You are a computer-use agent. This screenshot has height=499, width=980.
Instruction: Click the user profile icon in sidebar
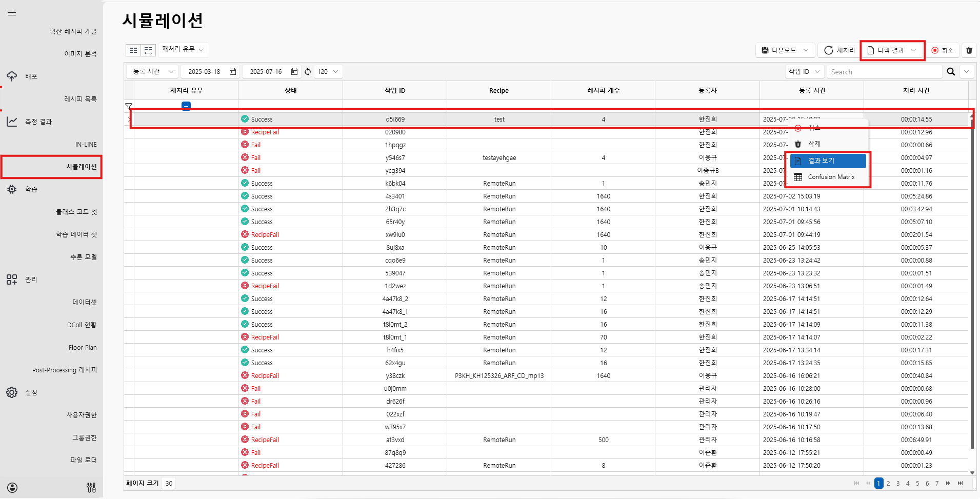point(12,488)
